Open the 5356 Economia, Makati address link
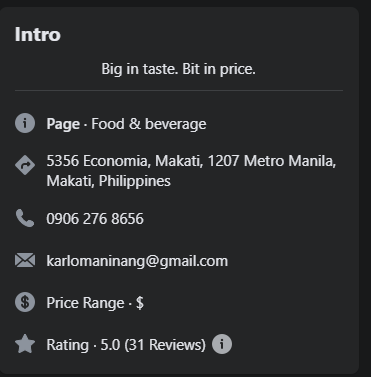Viewport: 371px width, 377px height. tap(191, 171)
